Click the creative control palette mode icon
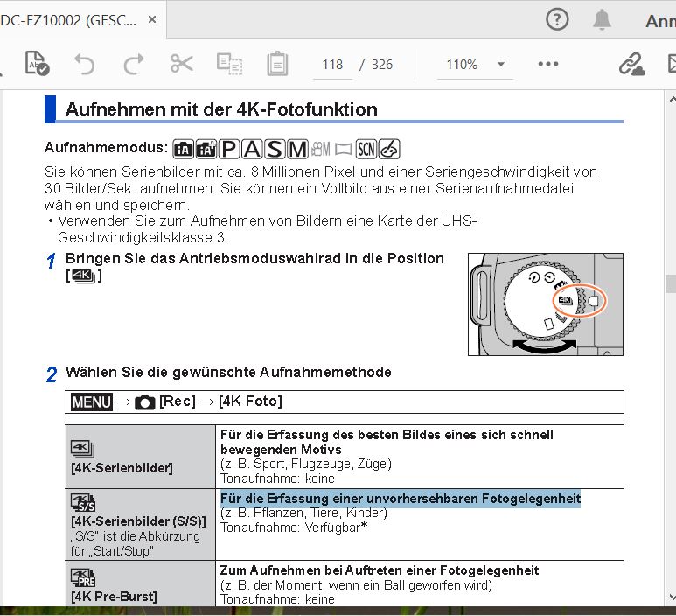Viewport: 676px width, 616px height. [389, 150]
